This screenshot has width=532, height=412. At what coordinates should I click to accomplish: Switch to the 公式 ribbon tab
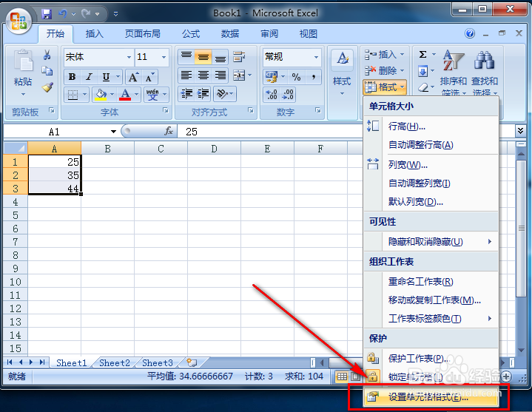pos(191,33)
